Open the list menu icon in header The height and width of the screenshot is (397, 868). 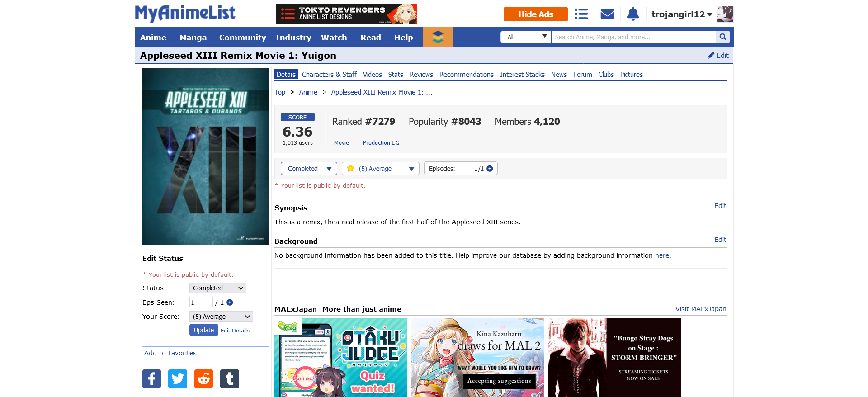point(581,14)
